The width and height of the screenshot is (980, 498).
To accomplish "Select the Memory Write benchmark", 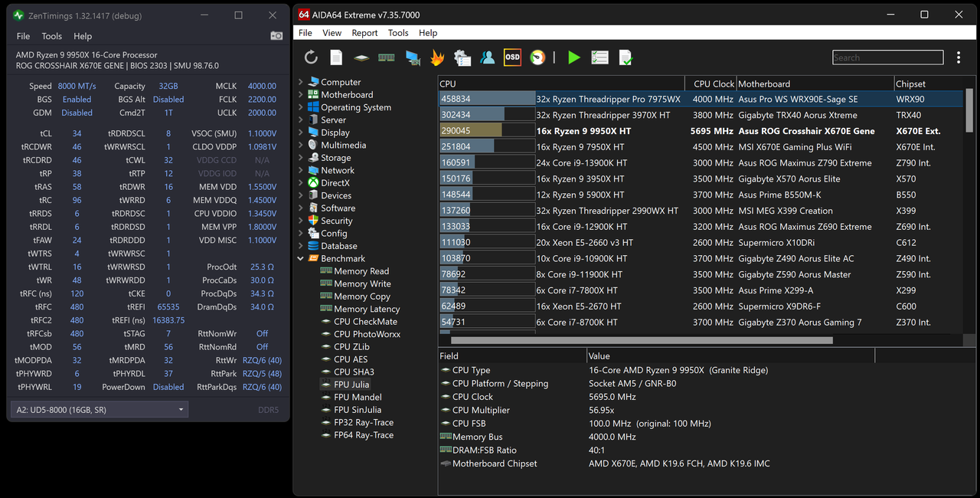I will [362, 283].
